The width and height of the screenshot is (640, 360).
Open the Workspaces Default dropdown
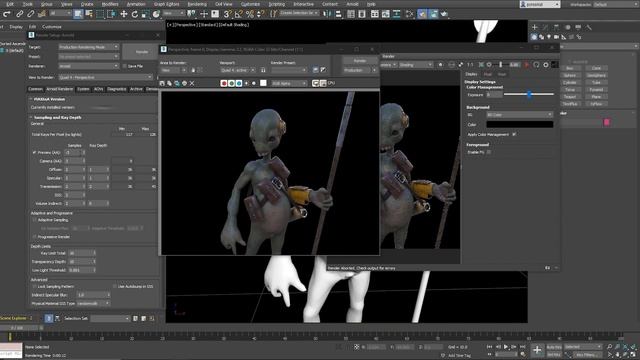615,4
